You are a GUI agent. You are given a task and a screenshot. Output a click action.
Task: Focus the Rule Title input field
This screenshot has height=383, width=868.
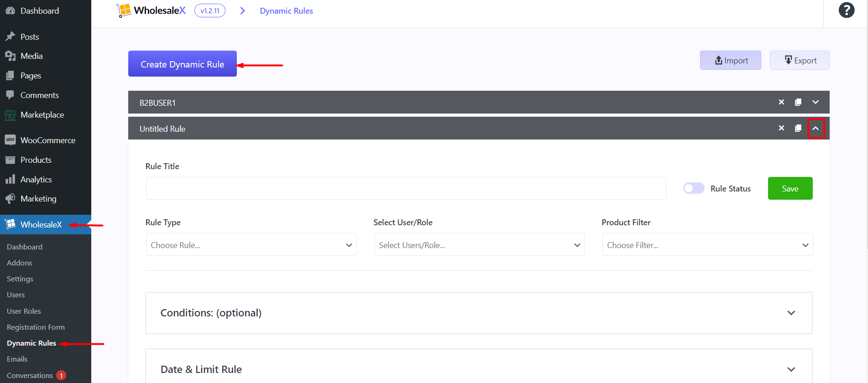[406, 188]
